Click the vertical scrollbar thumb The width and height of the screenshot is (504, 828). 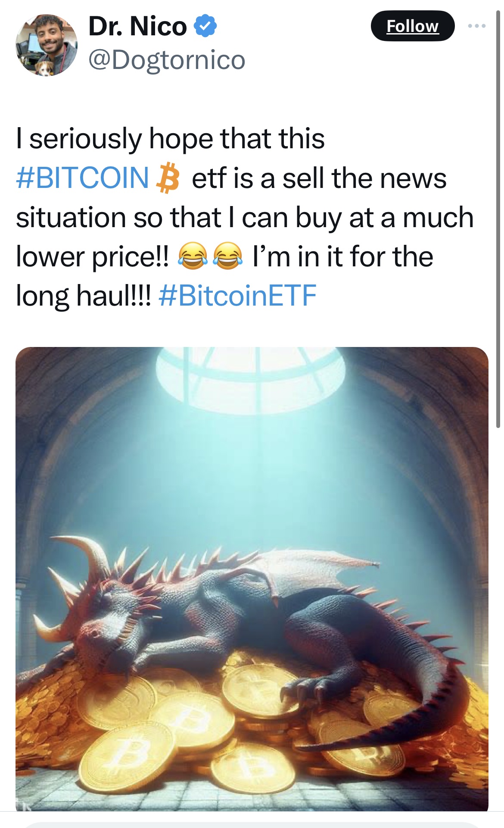498,219
